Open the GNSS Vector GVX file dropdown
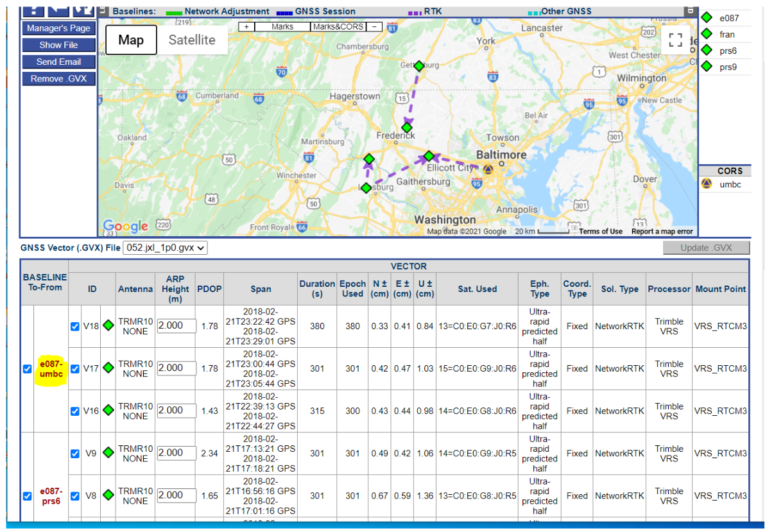 click(x=165, y=248)
